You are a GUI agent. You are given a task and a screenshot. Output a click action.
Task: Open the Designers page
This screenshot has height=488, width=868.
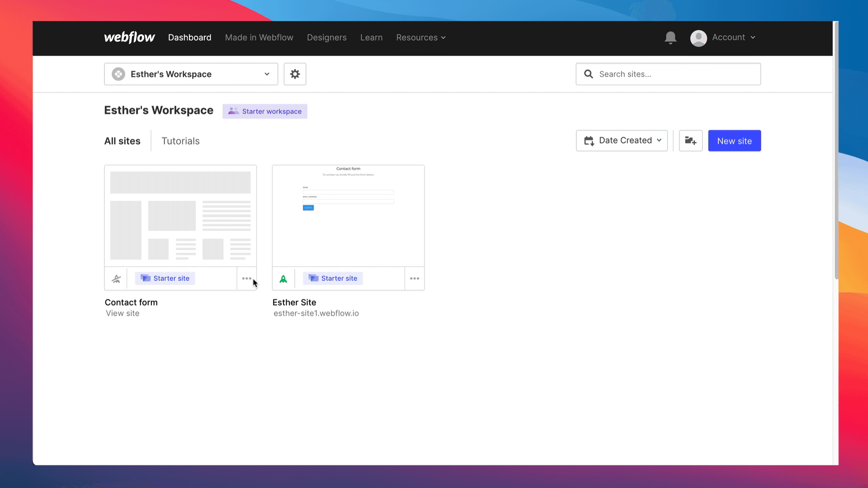click(326, 38)
